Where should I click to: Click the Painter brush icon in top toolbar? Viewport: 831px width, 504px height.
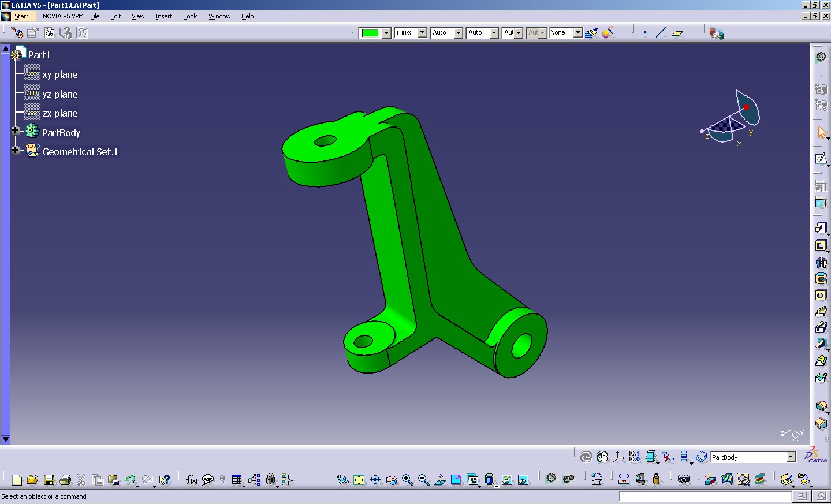[x=590, y=33]
